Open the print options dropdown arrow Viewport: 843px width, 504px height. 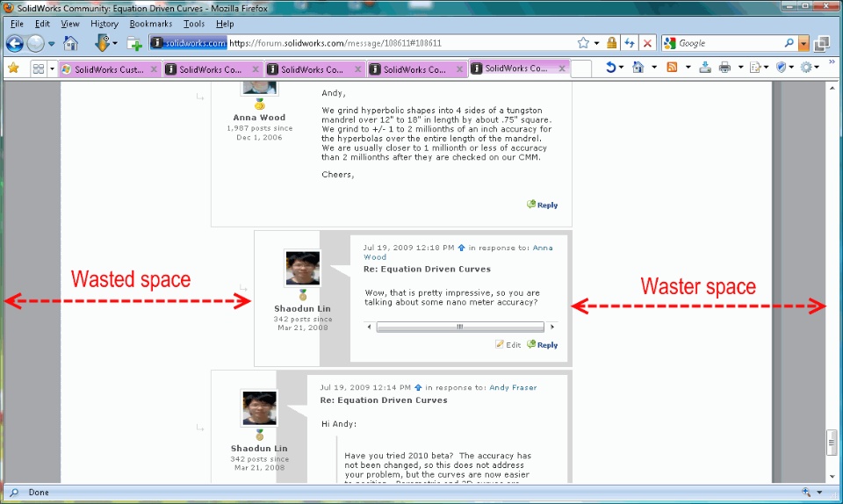tap(740, 67)
